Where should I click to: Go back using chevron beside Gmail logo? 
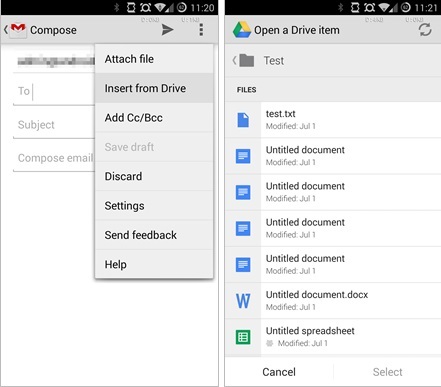point(6,30)
